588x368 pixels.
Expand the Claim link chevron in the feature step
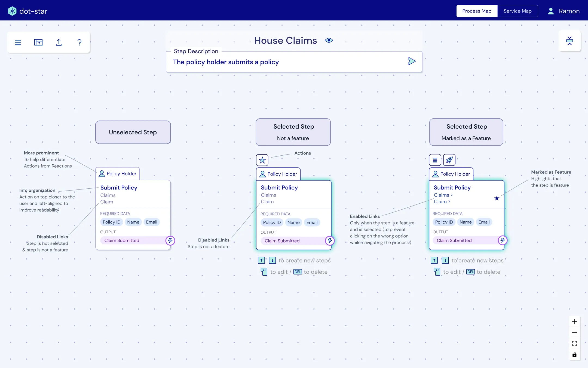[449, 201]
